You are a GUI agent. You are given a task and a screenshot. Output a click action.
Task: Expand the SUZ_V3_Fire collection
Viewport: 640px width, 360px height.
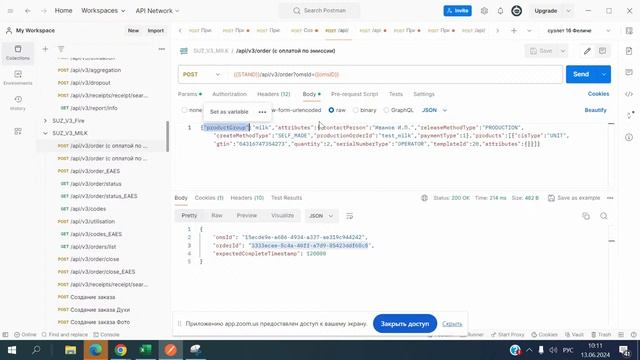pos(45,121)
